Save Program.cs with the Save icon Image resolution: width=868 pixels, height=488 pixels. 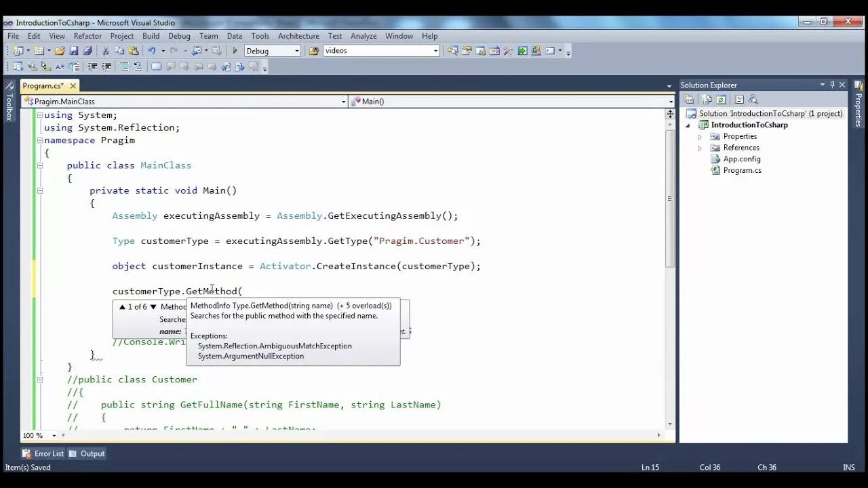click(74, 51)
